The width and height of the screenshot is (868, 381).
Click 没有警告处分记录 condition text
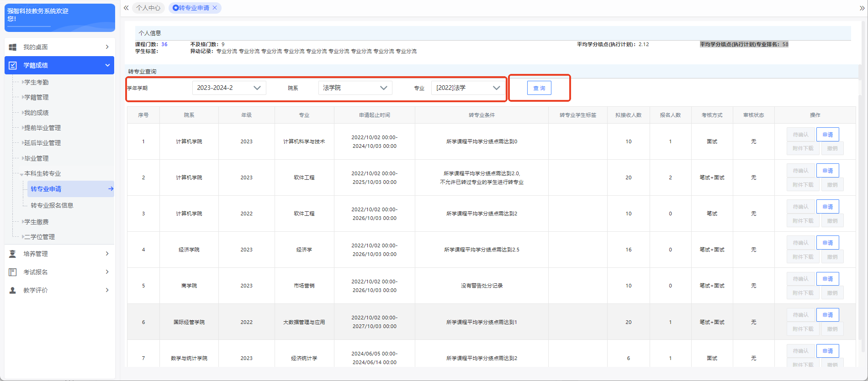pyautogui.click(x=482, y=286)
